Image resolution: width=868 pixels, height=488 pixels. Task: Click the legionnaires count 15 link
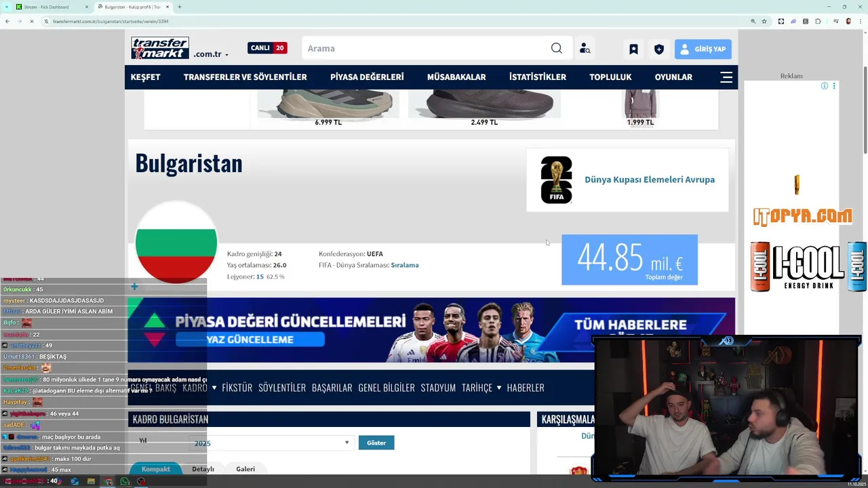260,277
